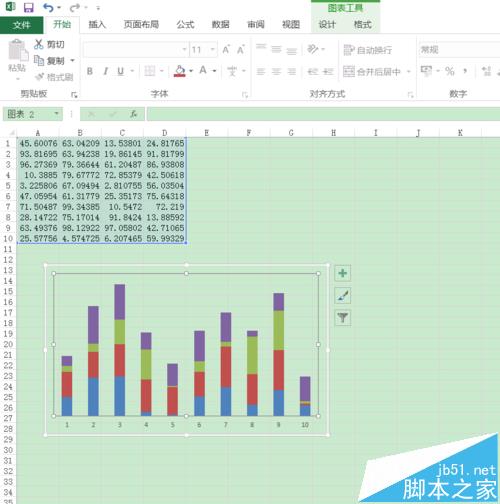Open the fill color dropdown arrow
Viewport: 500px width, 504px height.
point(191,71)
